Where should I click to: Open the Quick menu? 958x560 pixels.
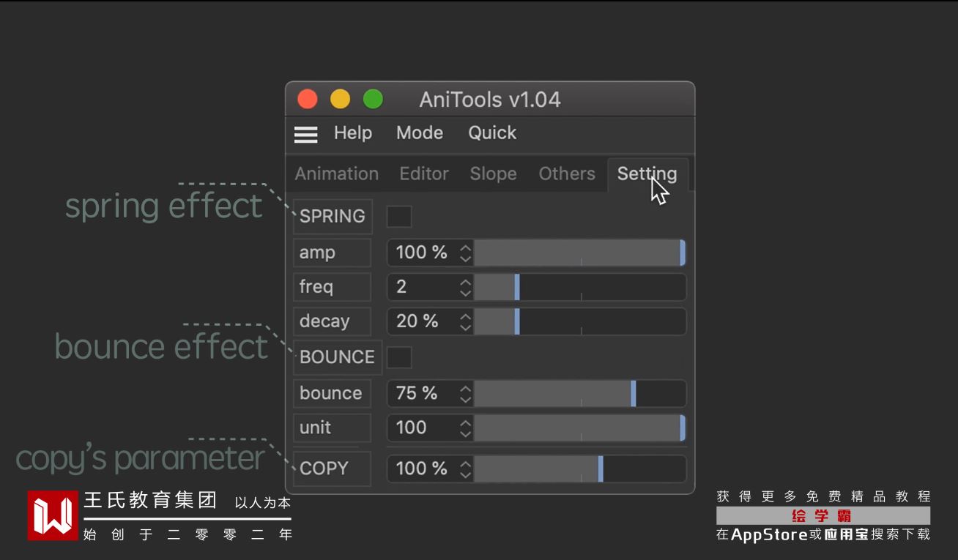[492, 133]
